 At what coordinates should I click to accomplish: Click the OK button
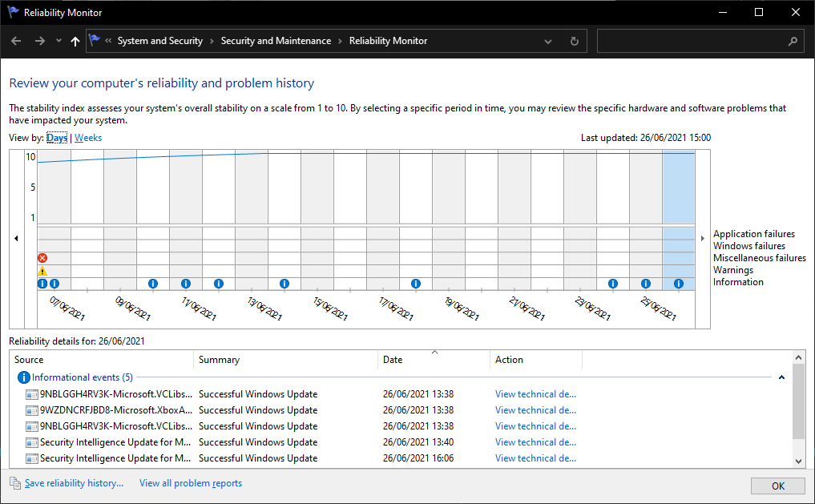(x=777, y=486)
